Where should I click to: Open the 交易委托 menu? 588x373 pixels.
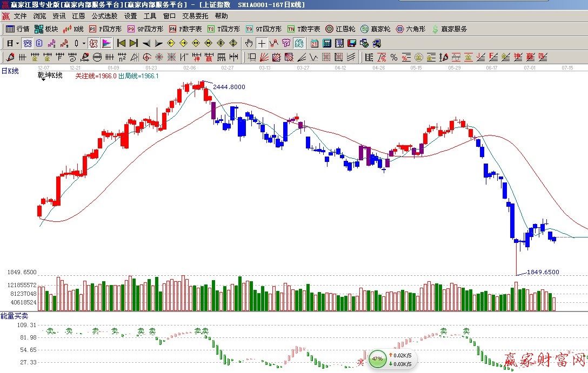click(x=195, y=16)
